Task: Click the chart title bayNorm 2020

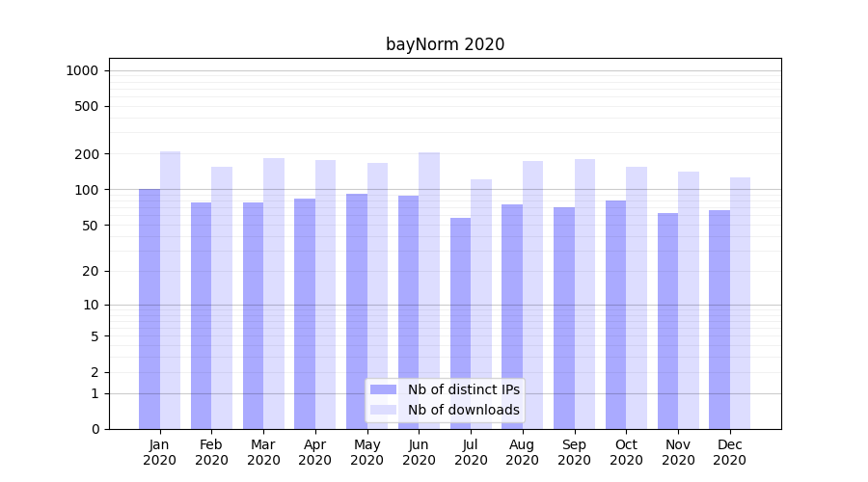Action: click(x=445, y=44)
